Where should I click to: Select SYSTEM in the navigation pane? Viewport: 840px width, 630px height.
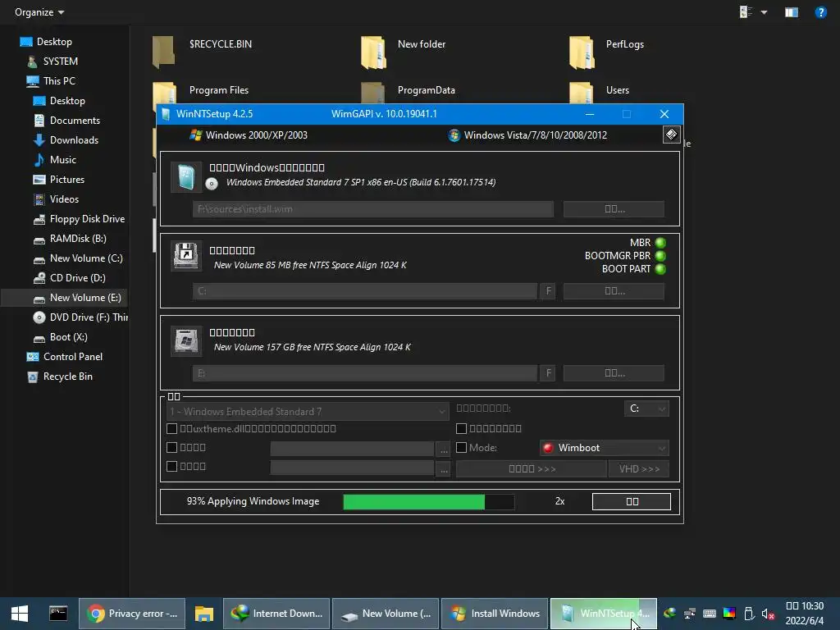(x=52, y=62)
